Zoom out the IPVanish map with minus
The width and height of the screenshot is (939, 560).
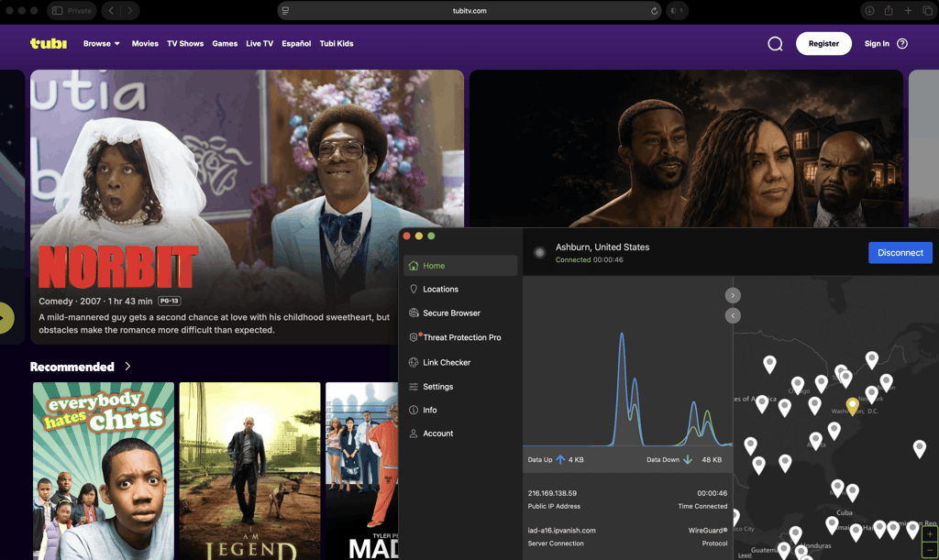click(930, 549)
